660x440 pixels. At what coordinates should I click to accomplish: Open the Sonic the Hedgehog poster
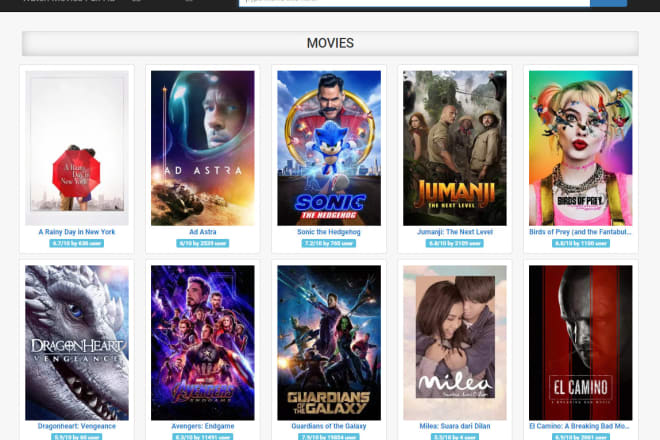(329, 148)
